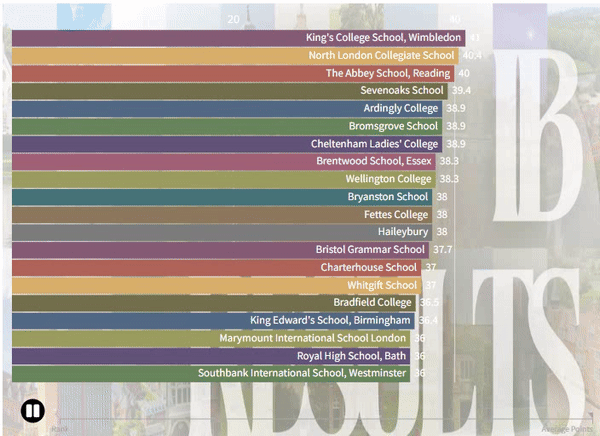Screen dimensions: 600x436
Task: Click the Average Points axis label
Action: 567,429
